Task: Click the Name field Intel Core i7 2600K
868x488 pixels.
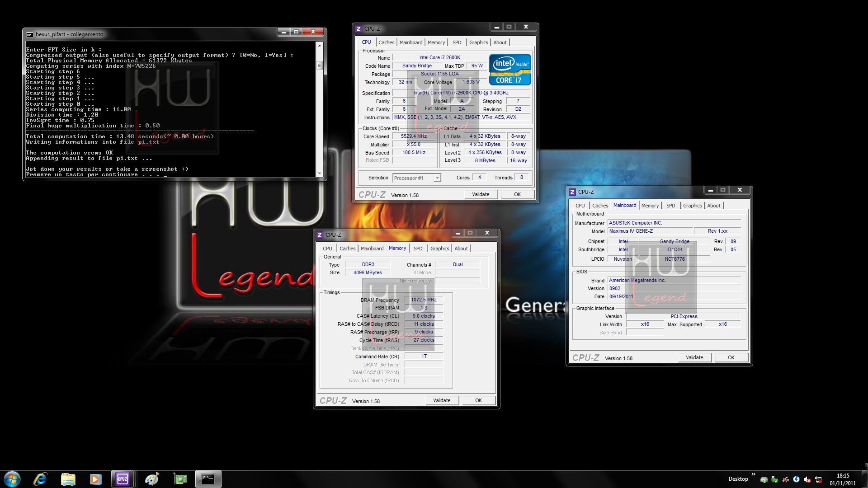Action: tap(439, 57)
